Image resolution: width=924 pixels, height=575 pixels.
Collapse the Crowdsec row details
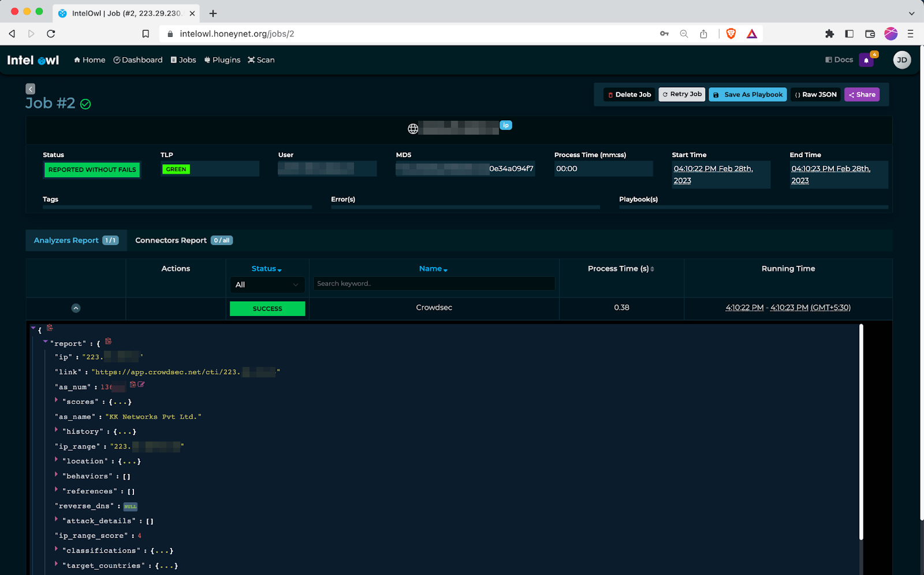[x=76, y=308]
